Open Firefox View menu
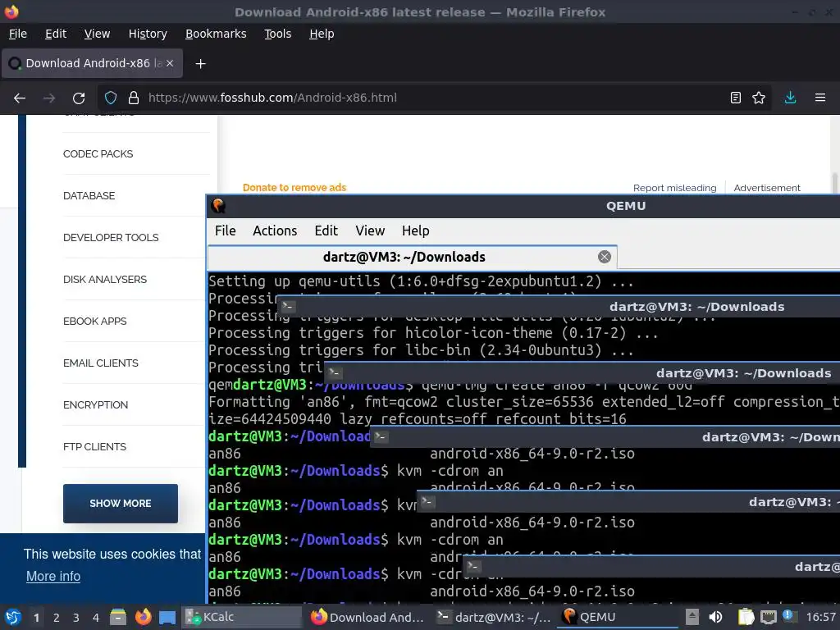The image size is (840, 630). [x=97, y=34]
